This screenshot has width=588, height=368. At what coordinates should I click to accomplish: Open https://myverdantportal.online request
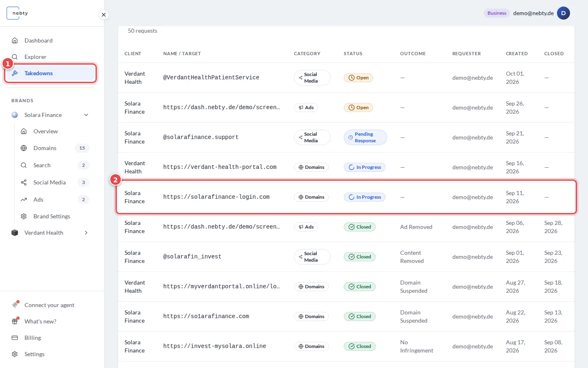346,287
